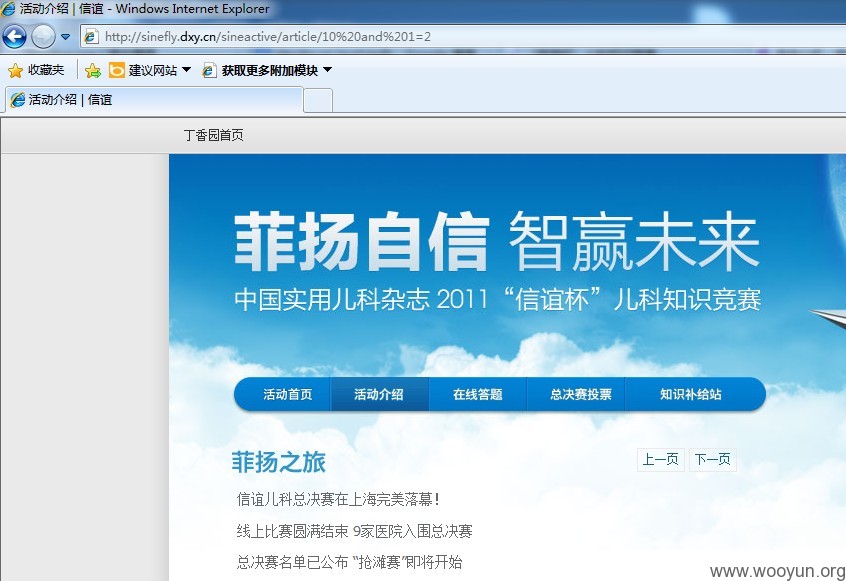Open a new blank tab
846x581 pixels.
coord(318,101)
